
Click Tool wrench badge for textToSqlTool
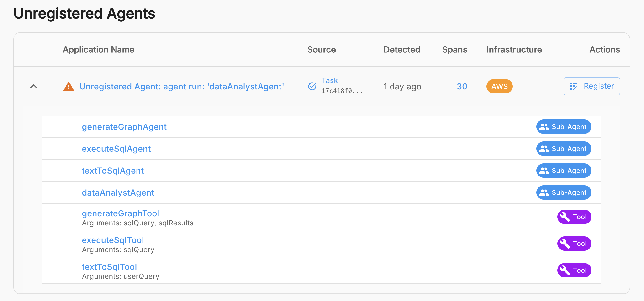point(574,270)
